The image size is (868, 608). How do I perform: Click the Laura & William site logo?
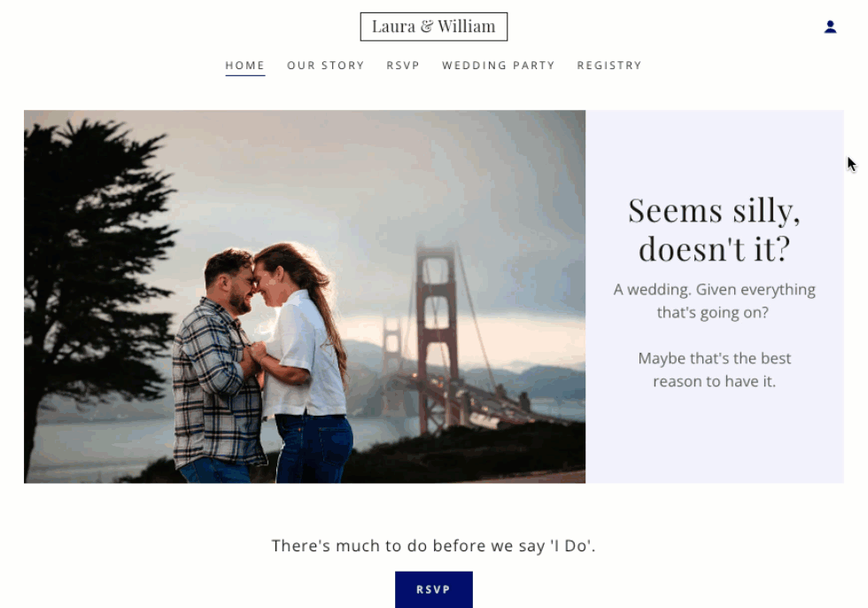433,27
